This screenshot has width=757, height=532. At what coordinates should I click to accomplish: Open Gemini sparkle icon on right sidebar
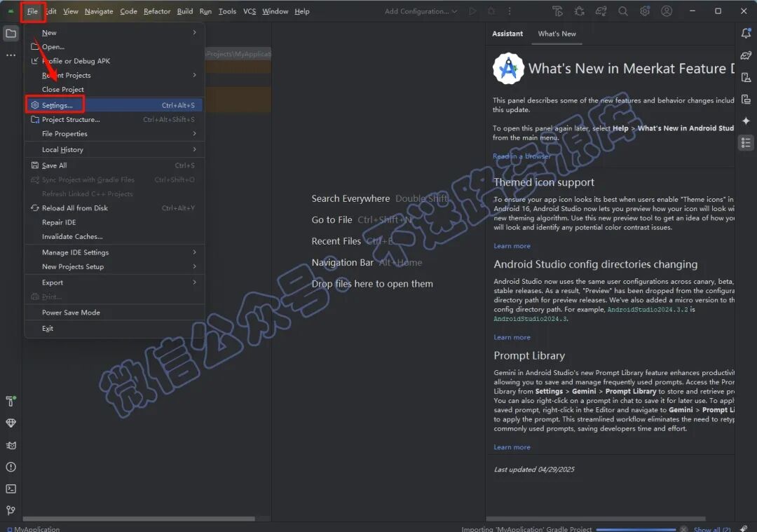pos(746,121)
